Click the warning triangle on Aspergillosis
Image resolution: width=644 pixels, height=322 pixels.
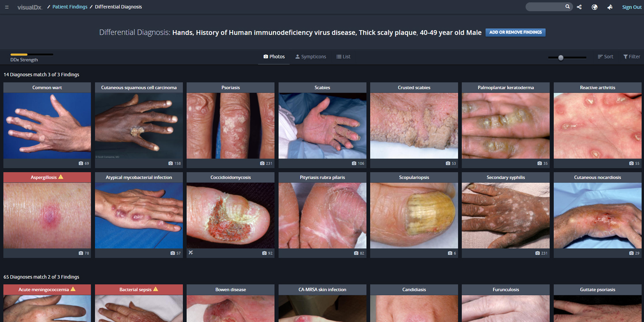point(61,177)
